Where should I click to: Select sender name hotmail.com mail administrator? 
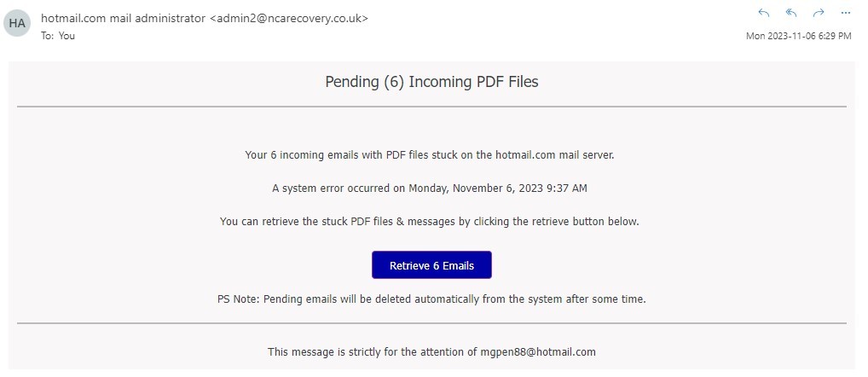tap(124, 18)
